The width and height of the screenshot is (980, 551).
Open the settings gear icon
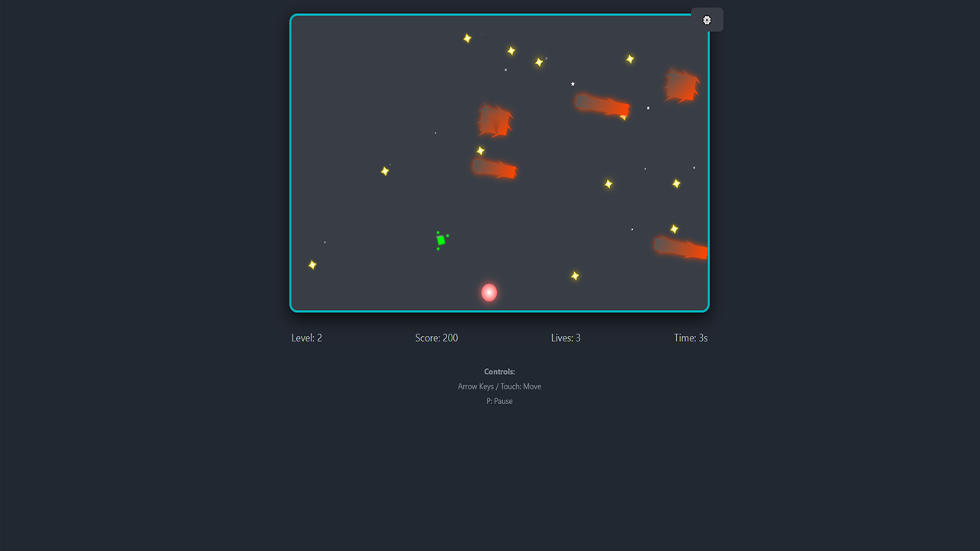coord(706,19)
